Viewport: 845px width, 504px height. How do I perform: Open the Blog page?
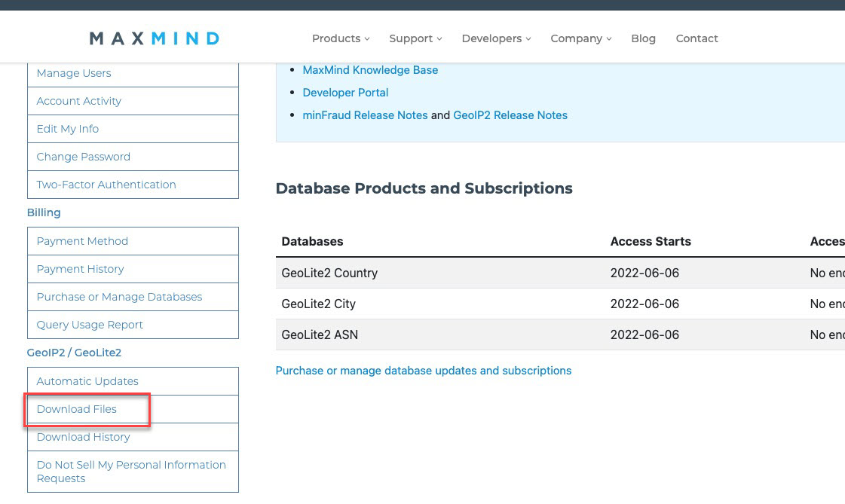click(x=643, y=38)
